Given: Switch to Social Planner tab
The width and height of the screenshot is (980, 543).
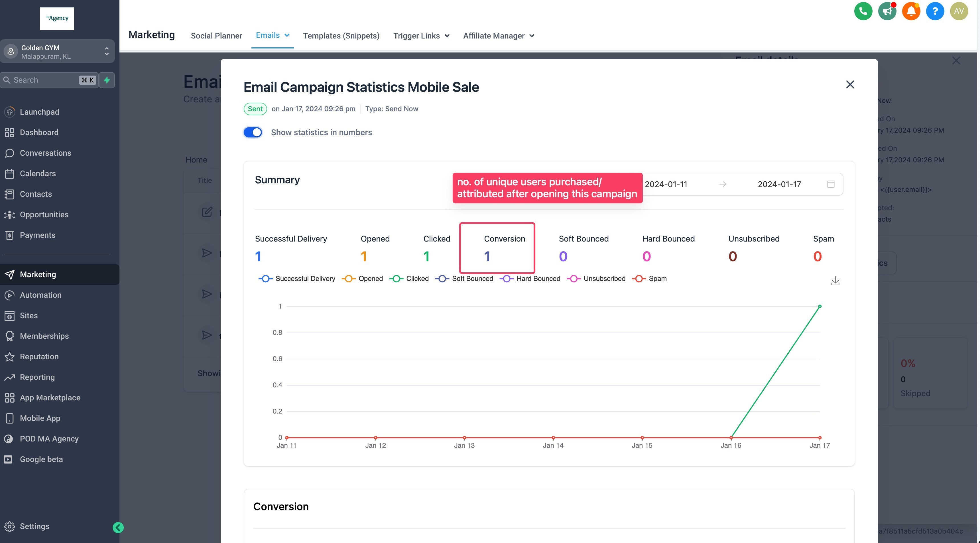Looking at the screenshot, I should pos(216,36).
